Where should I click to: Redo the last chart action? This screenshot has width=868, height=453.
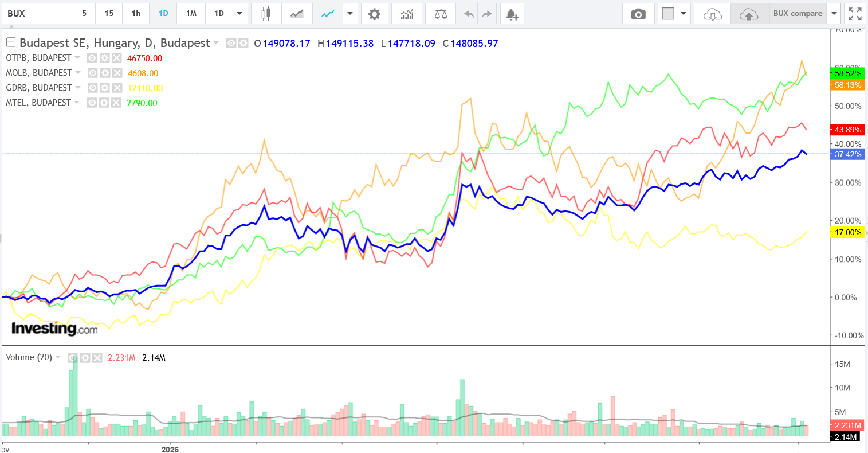[x=487, y=14]
